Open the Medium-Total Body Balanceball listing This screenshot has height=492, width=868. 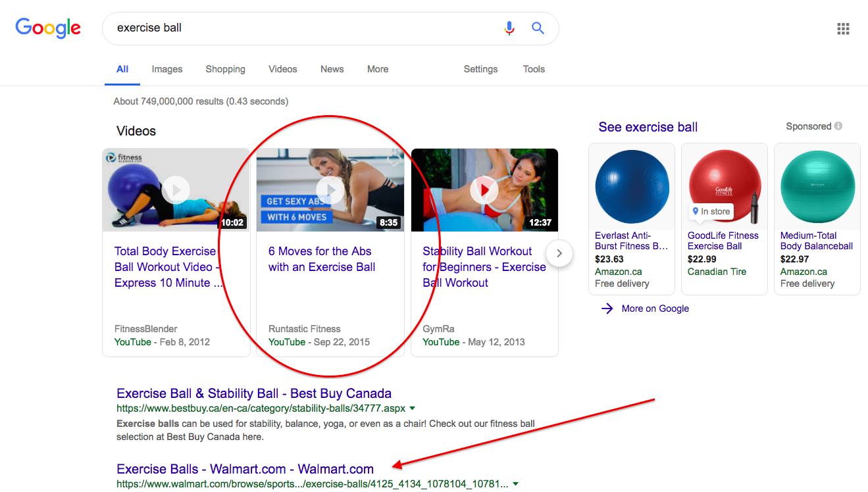click(817, 241)
